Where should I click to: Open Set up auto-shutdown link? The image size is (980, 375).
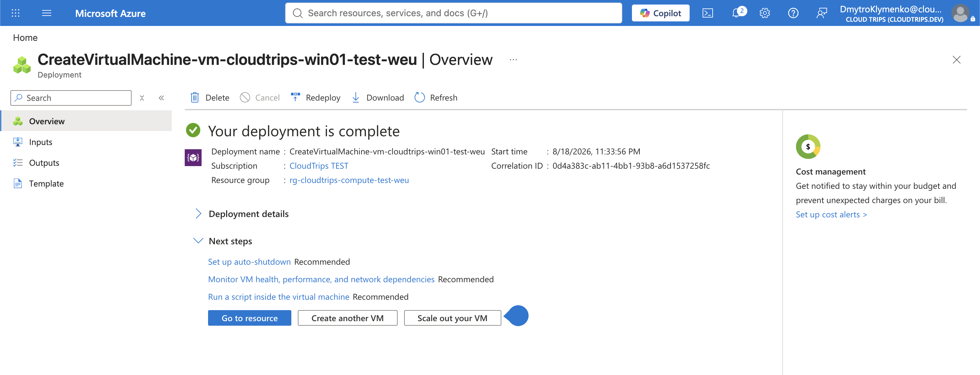(x=249, y=262)
